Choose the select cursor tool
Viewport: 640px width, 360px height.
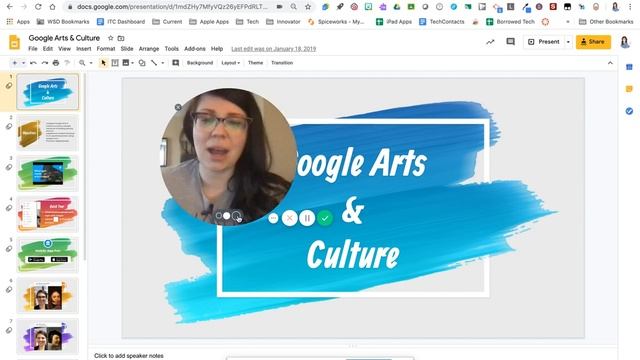(103, 63)
